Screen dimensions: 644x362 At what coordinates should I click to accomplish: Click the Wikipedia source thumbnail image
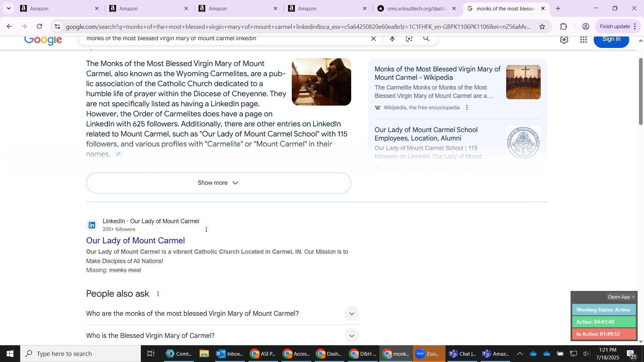point(523,82)
